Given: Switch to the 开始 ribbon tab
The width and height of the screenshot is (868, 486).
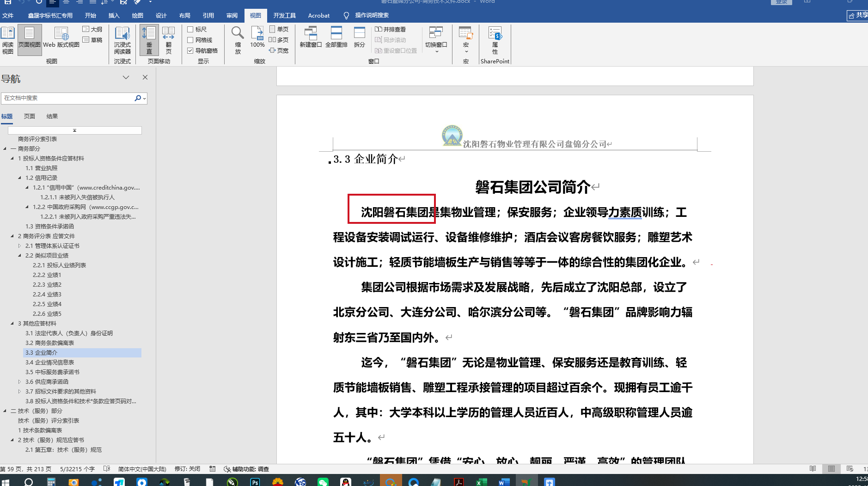Looking at the screenshot, I should point(91,15).
